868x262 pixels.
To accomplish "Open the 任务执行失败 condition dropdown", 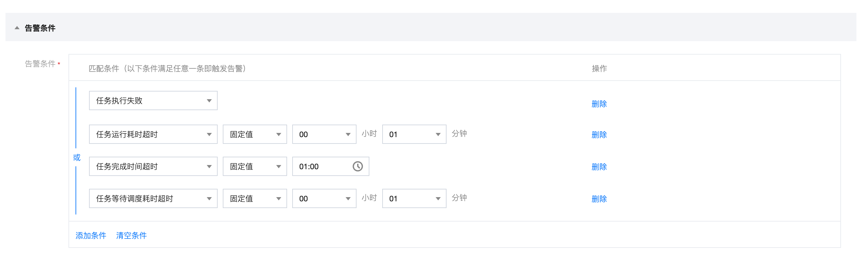I will click(153, 100).
